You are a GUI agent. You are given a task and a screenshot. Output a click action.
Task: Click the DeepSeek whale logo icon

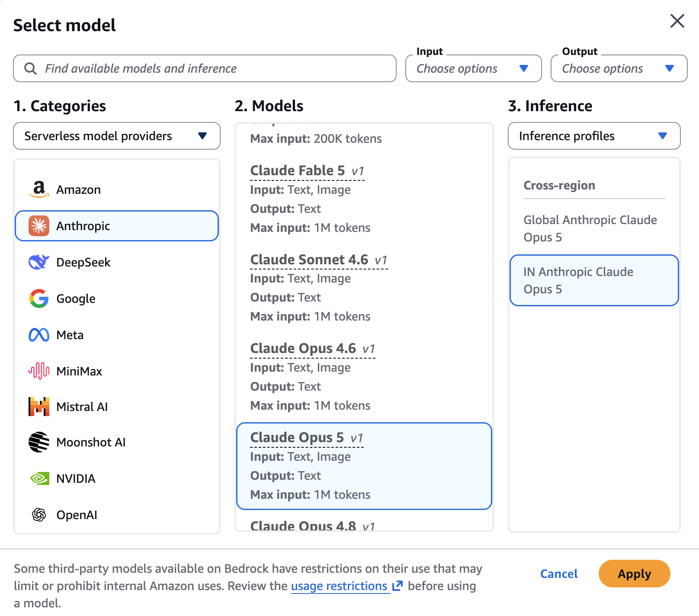click(39, 262)
